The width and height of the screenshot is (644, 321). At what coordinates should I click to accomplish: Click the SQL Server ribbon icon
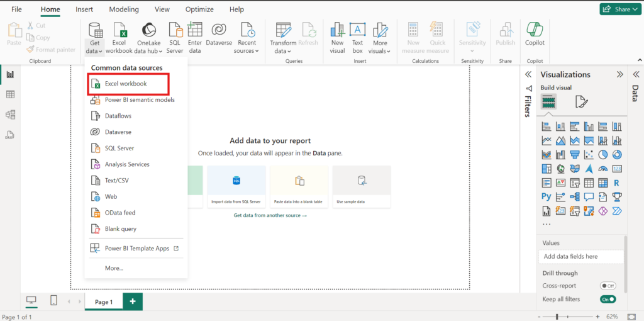coord(175,38)
